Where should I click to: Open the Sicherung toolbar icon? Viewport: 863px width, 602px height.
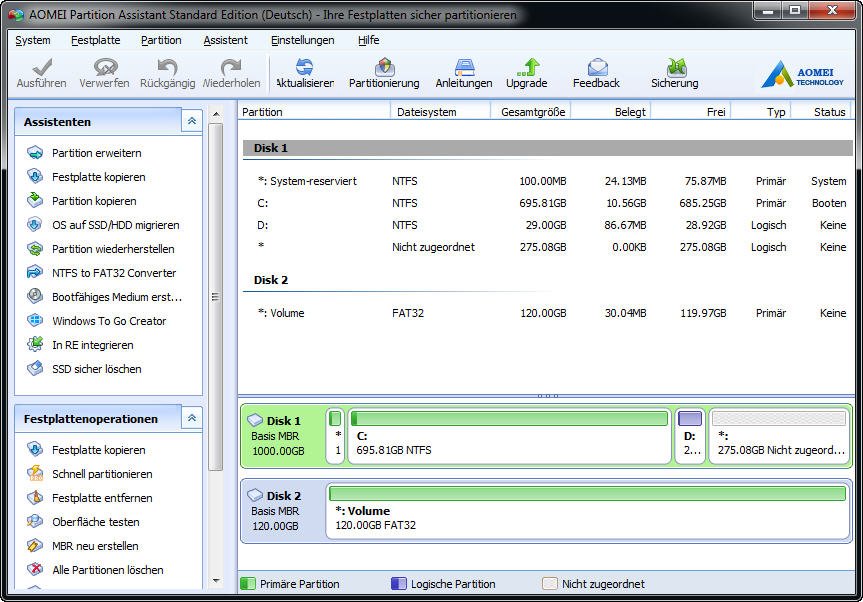click(x=676, y=67)
